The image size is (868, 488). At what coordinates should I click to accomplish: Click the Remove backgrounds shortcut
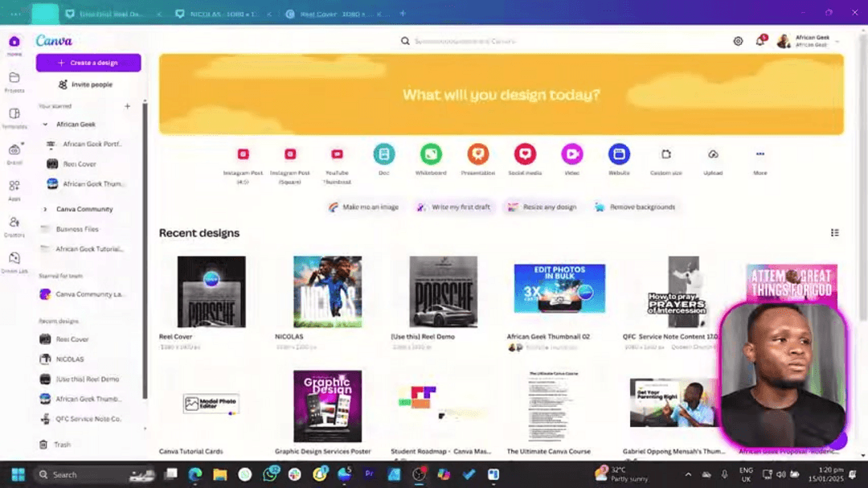click(635, 207)
